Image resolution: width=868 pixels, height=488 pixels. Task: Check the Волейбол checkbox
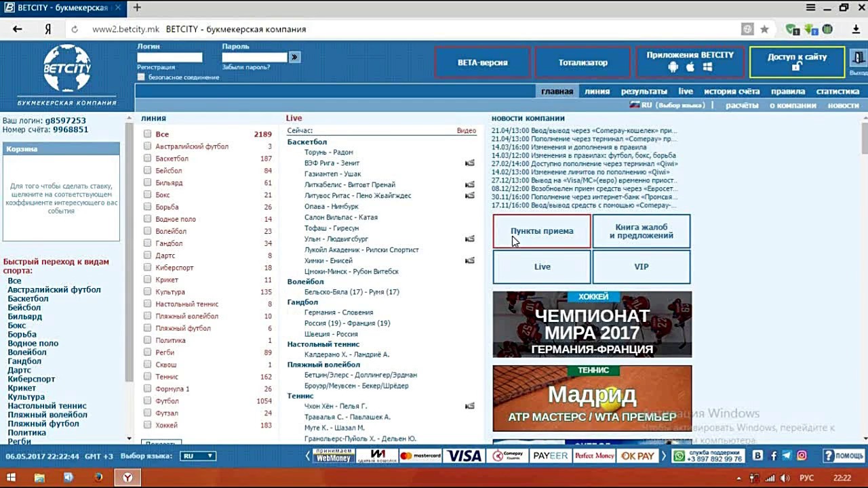point(147,231)
